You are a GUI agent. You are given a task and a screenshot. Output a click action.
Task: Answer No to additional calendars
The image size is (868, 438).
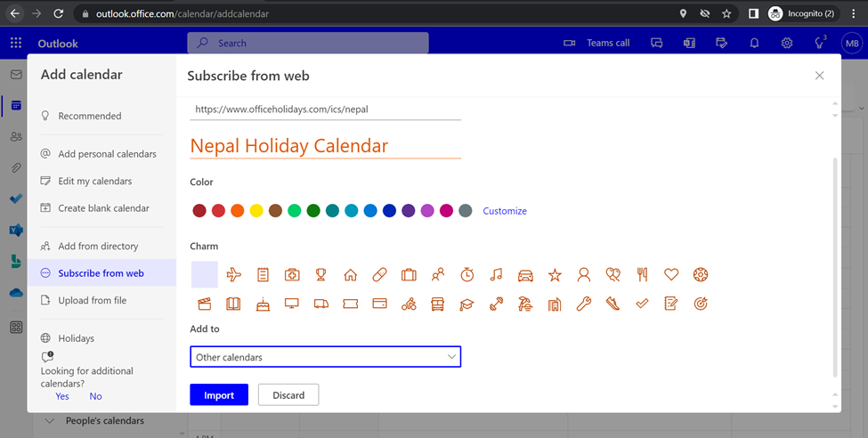tap(96, 396)
